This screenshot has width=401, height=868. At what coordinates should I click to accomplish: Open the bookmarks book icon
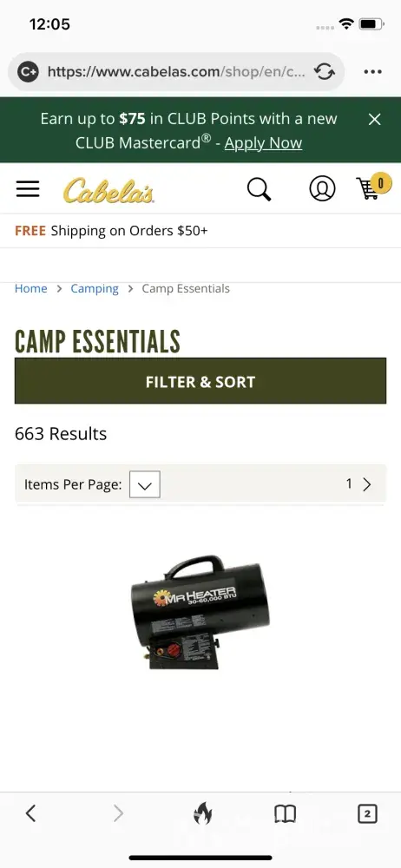point(286,814)
